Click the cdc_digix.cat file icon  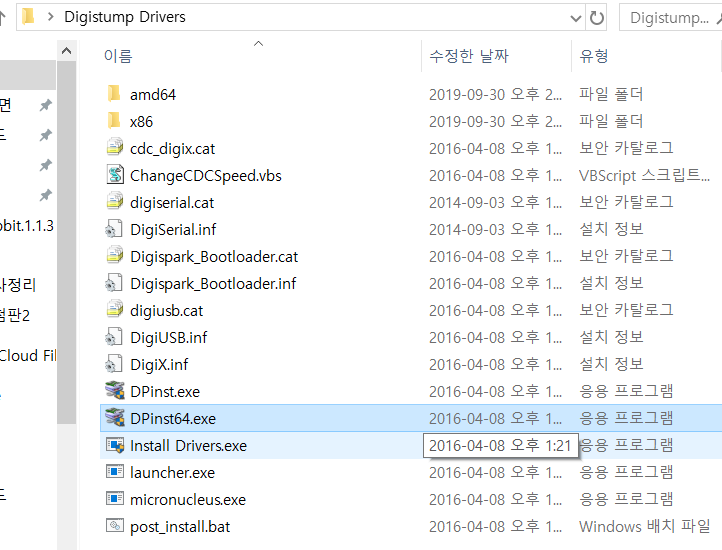pyautogui.click(x=114, y=148)
